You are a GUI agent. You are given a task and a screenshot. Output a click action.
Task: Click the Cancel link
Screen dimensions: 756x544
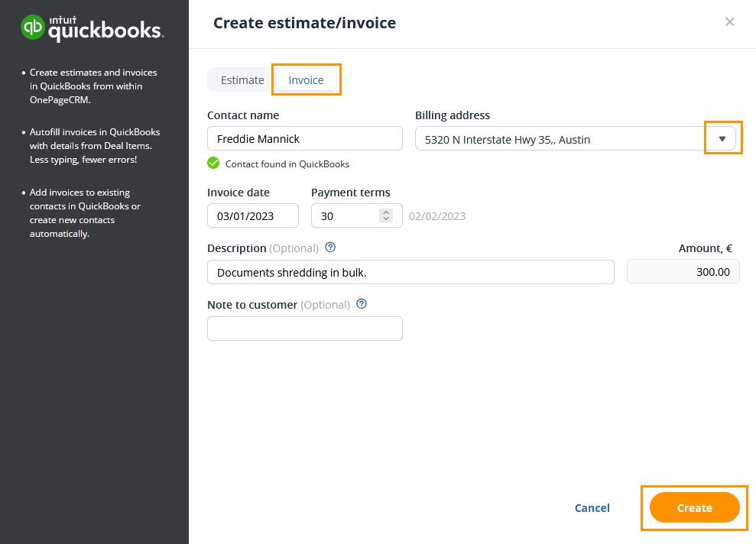pos(592,508)
